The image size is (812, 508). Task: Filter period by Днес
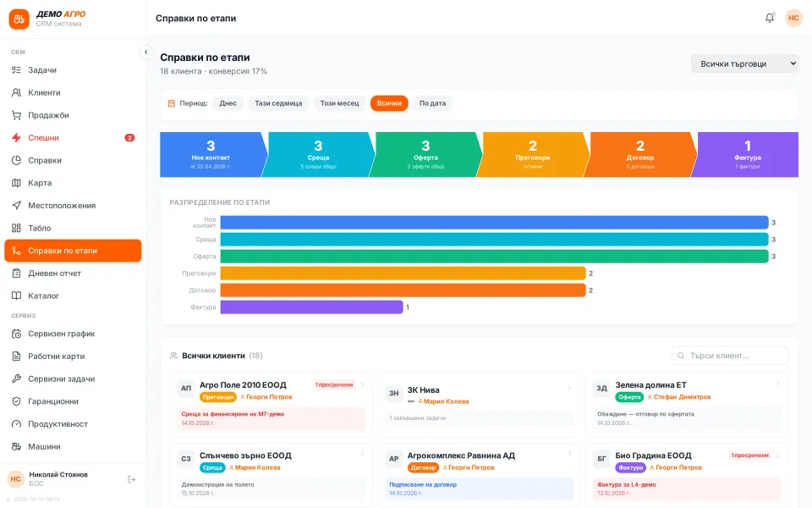click(x=228, y=103)
